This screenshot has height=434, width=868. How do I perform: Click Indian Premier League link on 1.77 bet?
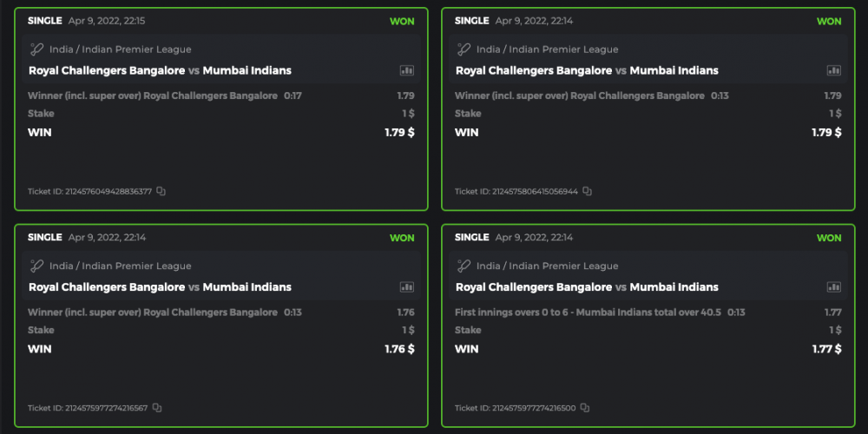(547, 266)
